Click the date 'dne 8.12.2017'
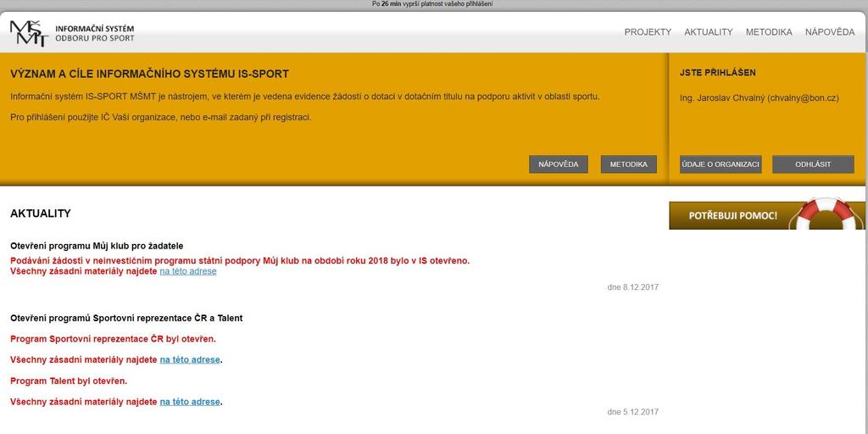 pos(632,287)
